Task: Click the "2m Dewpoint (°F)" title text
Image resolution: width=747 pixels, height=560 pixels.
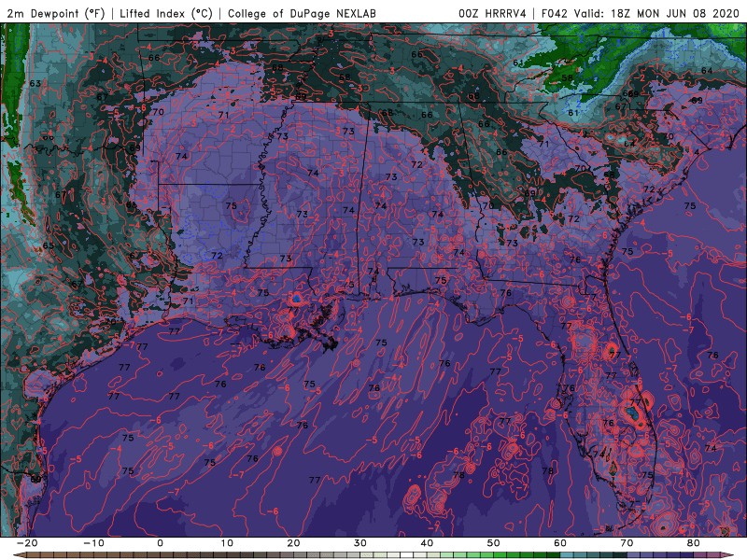Action: click(56, 13)
